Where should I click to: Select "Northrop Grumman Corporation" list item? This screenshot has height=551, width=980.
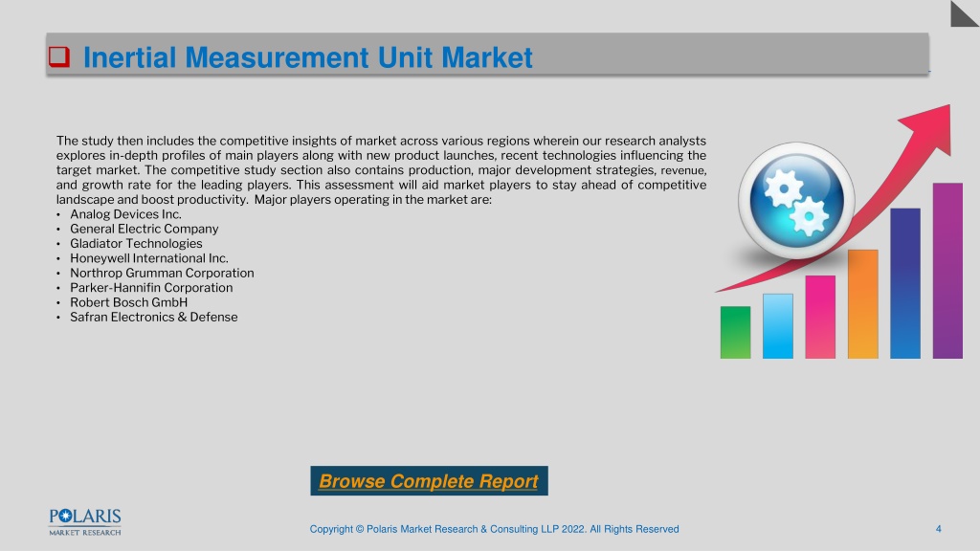pos(162,273)
